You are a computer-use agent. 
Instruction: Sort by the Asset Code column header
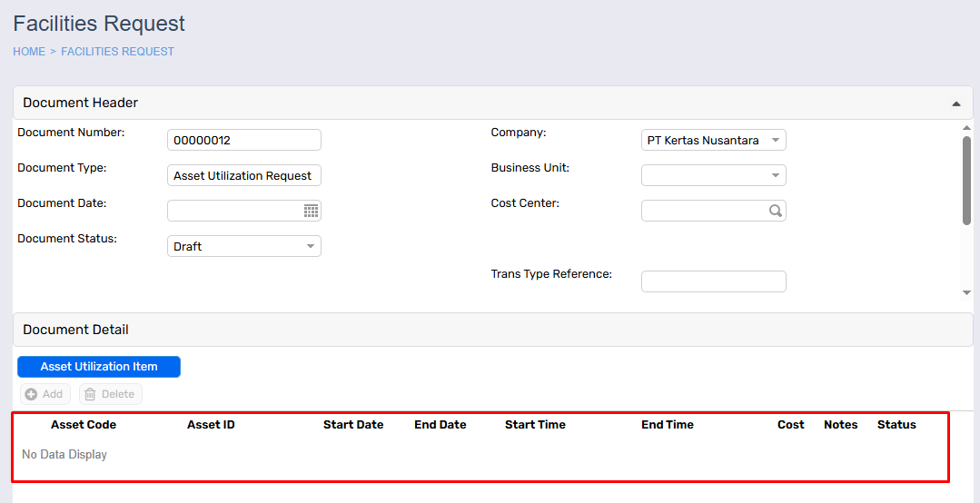coord(84,425)
